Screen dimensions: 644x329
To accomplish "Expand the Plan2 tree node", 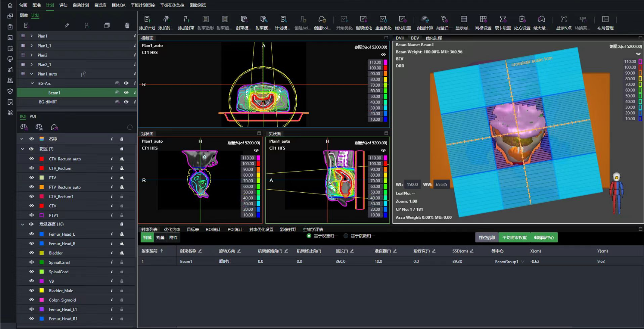I will pos(32,55).
